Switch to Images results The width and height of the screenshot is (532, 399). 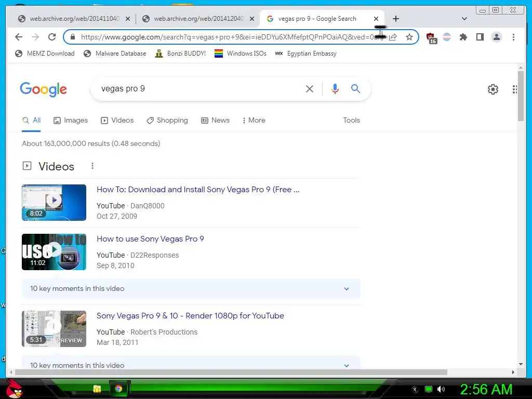(71, 121)
